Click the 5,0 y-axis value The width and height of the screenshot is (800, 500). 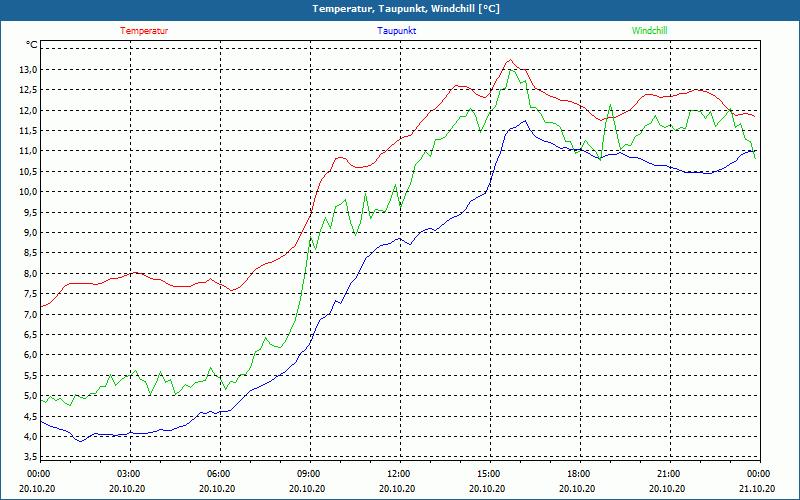coord(31,395)
